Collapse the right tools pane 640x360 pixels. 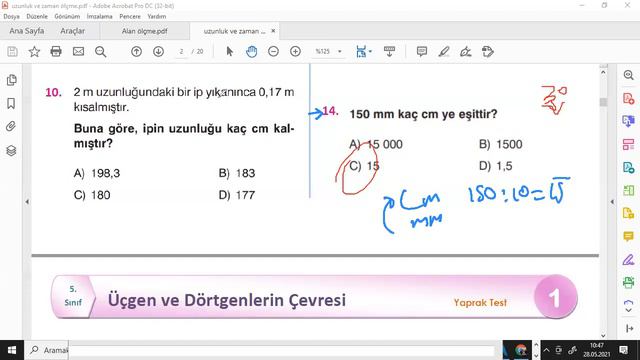(612, 202)
